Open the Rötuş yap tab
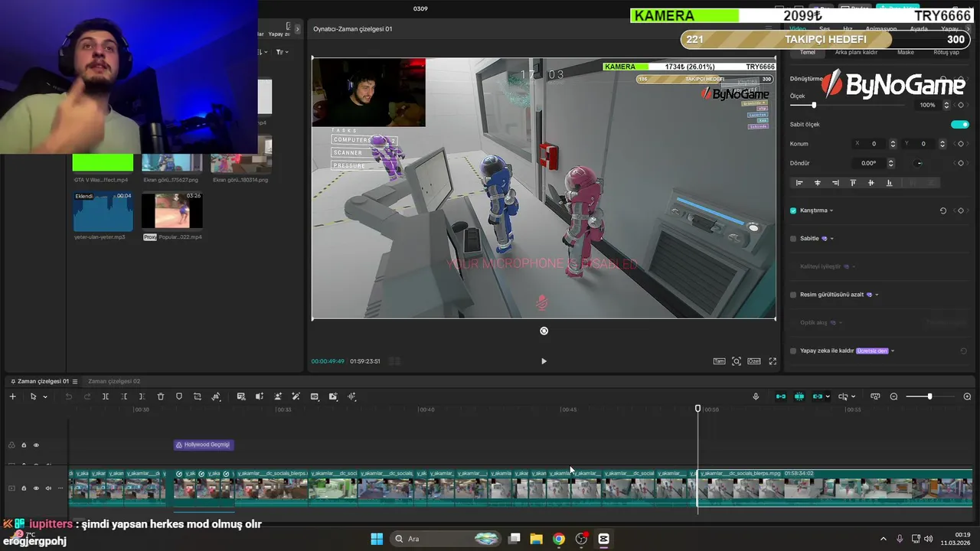Image resolution: width=980 pixels, height=551 pixels. click(946, 52)
